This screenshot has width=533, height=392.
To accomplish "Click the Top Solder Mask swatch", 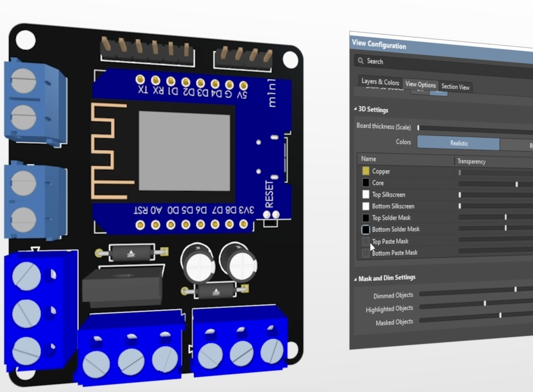I will (x=366, y=218).
